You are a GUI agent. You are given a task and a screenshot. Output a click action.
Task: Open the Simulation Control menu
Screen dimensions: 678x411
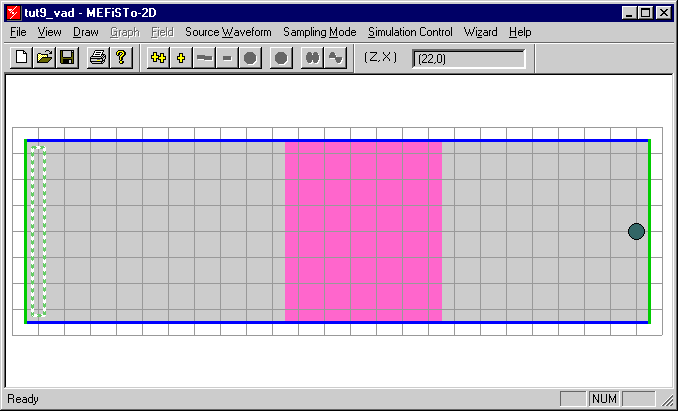(x=410, y=32)
